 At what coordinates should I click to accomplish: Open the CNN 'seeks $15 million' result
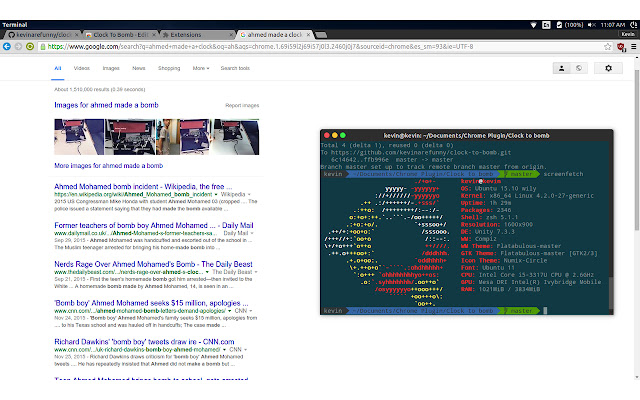[151, 303]
